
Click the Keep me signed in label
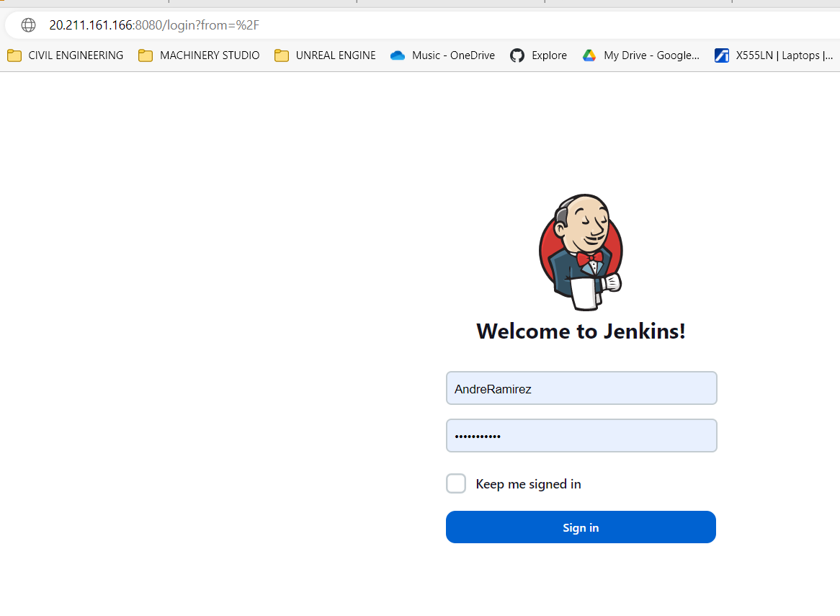click(528, 484)
